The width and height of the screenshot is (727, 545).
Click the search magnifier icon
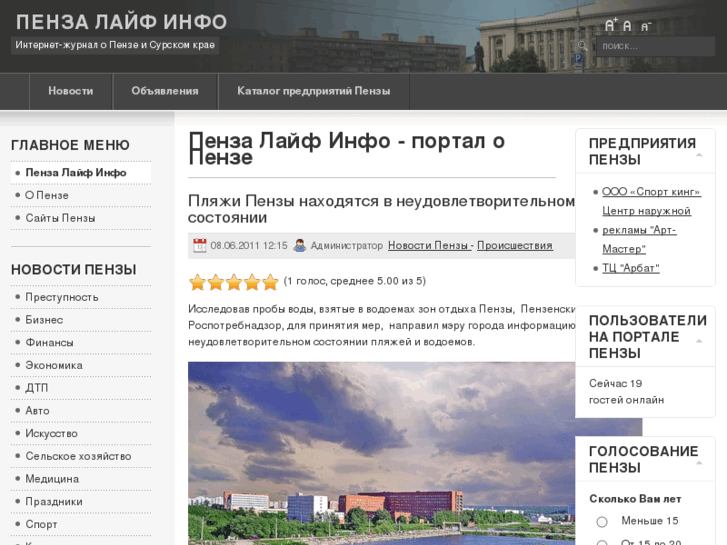[x=582, y=46]
